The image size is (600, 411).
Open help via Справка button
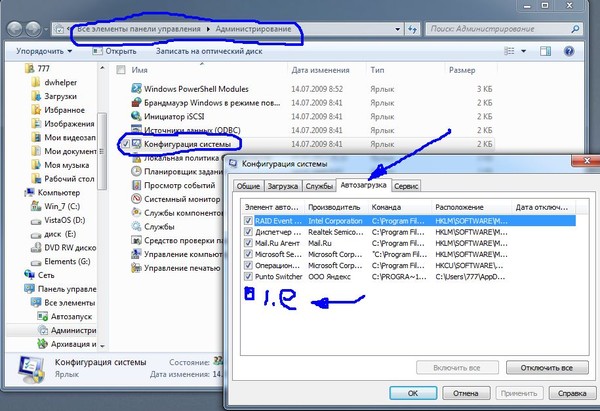coord(572,393)
